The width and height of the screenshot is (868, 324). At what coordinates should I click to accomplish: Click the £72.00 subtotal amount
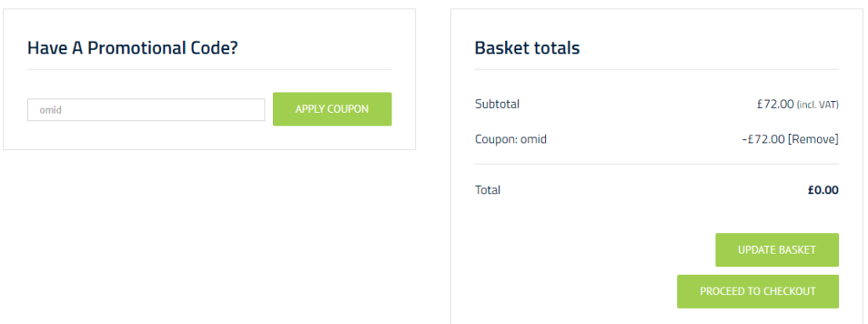point(776,103)
